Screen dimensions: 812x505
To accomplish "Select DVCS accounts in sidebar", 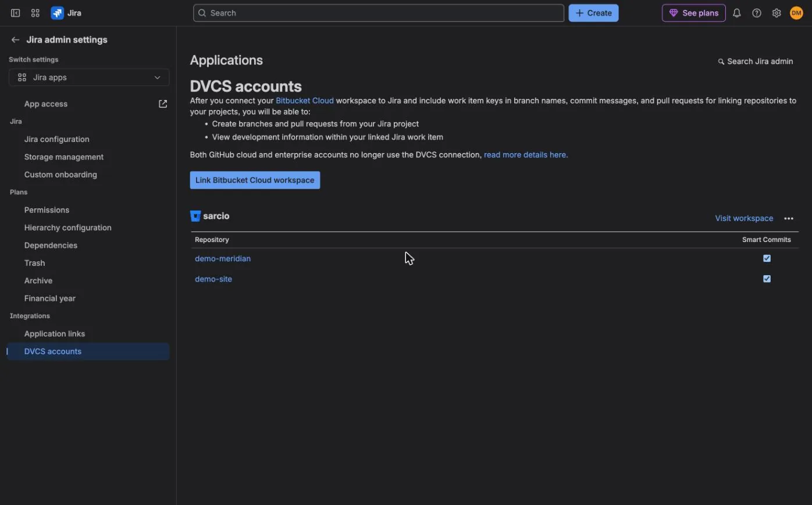I will tap(88, 351).
